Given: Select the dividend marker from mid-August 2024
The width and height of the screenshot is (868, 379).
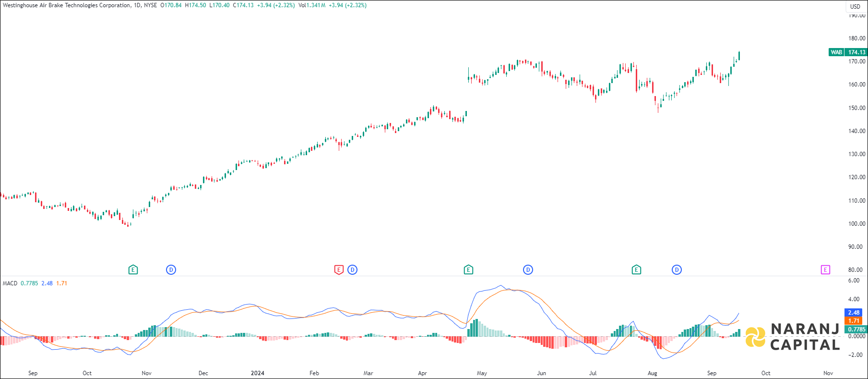Looking at the screenshot, I should (x=677, y=270).
